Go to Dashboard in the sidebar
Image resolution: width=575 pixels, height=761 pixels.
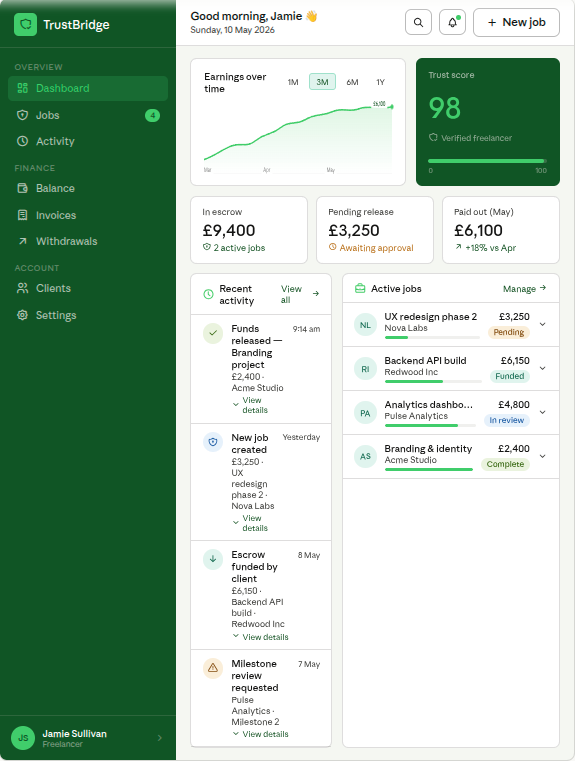88,88
